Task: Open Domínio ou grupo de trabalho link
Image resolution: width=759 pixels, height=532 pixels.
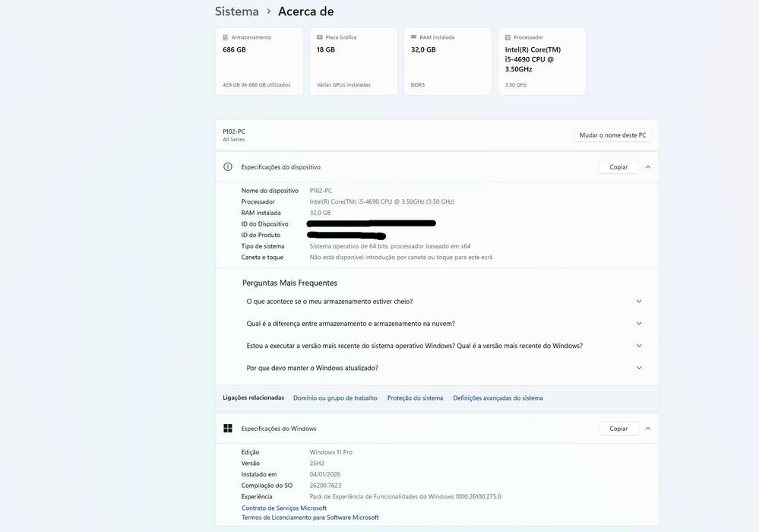Action: (335, 398)
